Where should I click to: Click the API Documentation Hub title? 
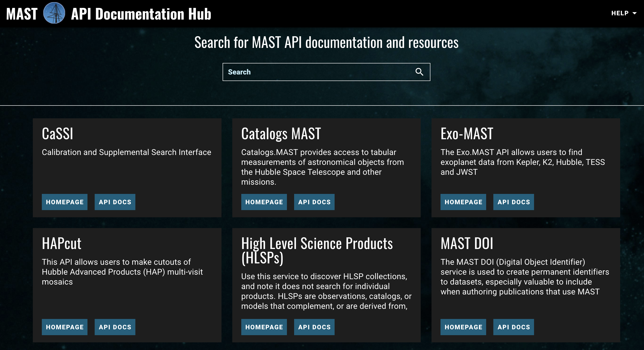click(141, 14)
